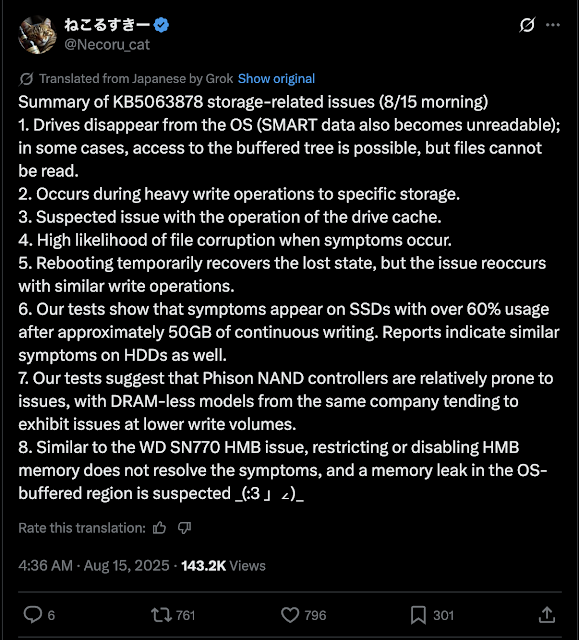Rate the translation with thumbs up
Image resolution: width=579 pixels, height=640 pixels.
[x=160, y=528]
